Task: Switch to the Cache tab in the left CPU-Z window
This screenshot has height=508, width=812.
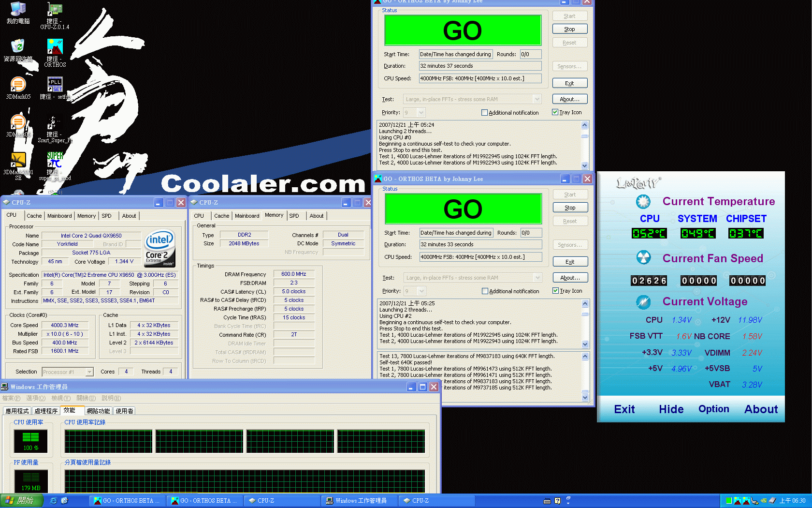Action: 34,216
